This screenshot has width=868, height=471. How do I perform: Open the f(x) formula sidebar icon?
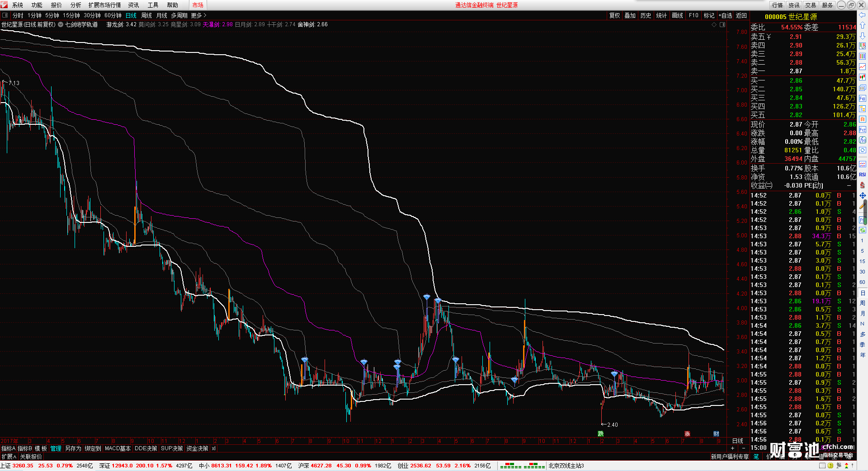[x=863, y=140]
